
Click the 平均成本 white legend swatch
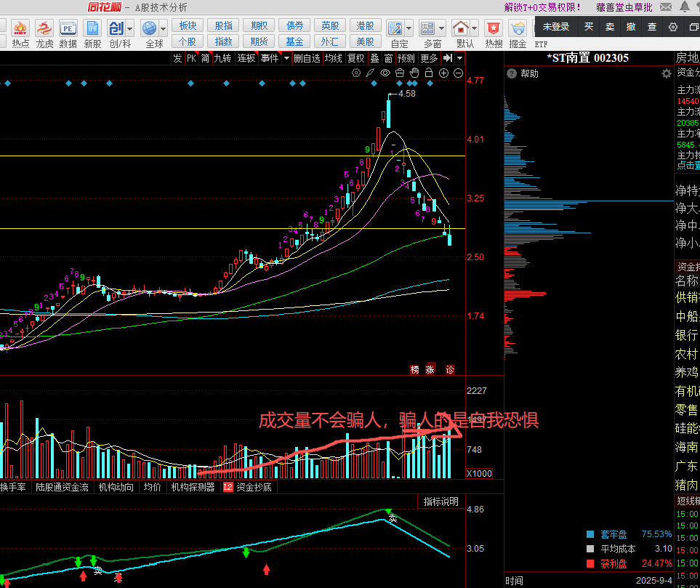(x=590, y=549)
